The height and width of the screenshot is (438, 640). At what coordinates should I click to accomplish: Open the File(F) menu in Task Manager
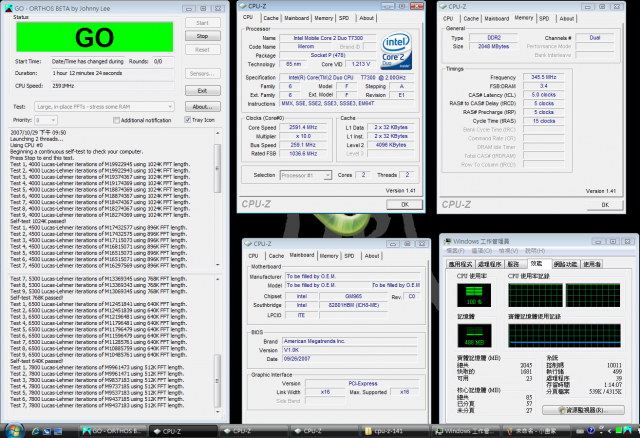pyautogui.click(x=456, y=251)
